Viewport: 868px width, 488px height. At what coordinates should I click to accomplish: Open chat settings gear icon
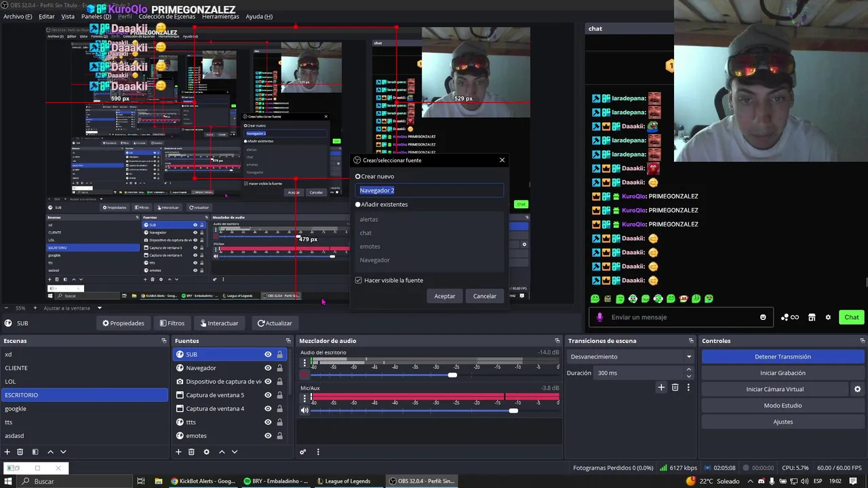click(x=828, y=317)
